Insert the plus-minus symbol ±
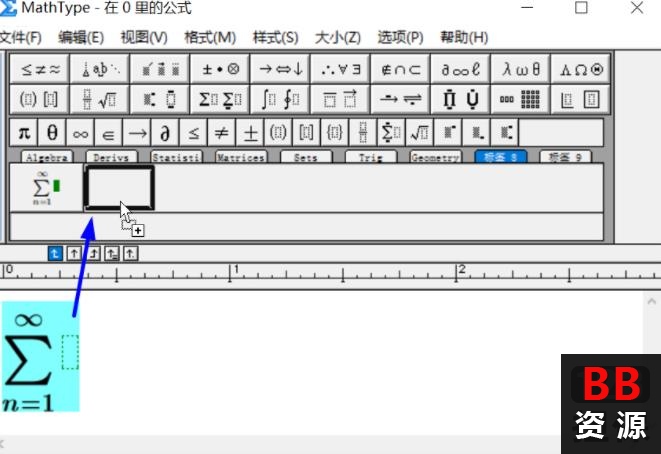Image resolution: width=661 pixels, height=454 pixels. (250, 133)
